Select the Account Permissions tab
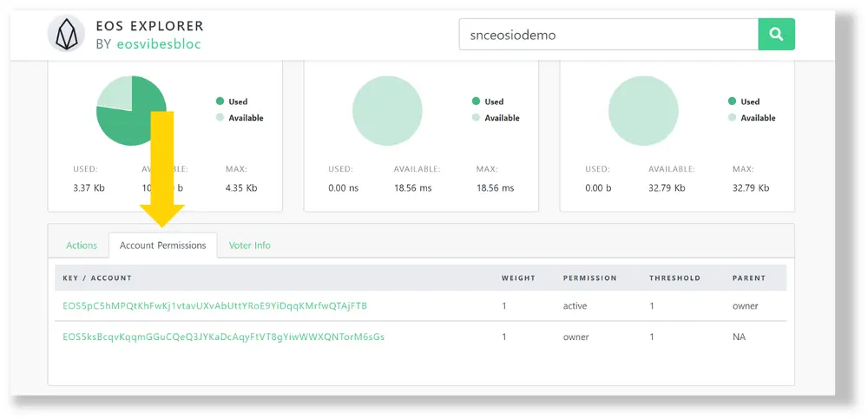Image resolution: width=868 pixels, height=419 pixels. [x=163, y=246]
